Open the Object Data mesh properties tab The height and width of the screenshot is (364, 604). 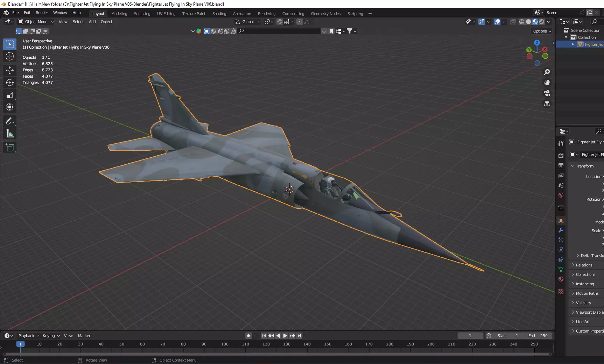click(x=561, y=269)
